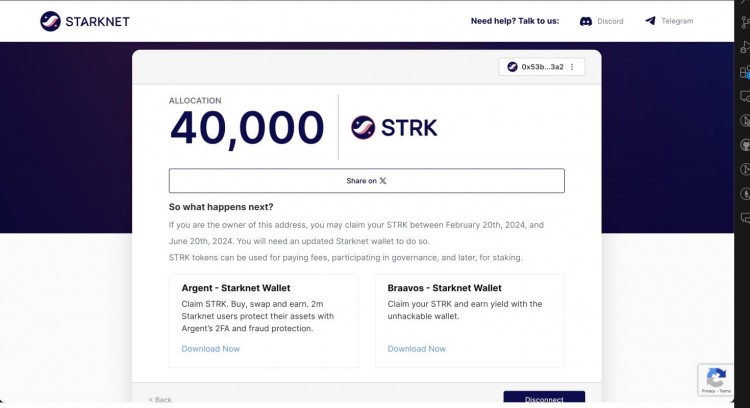Viewport: 750px width, 408px height.
Task: Open the extensions icon in right sidebar
Action: tap(745, 72)
